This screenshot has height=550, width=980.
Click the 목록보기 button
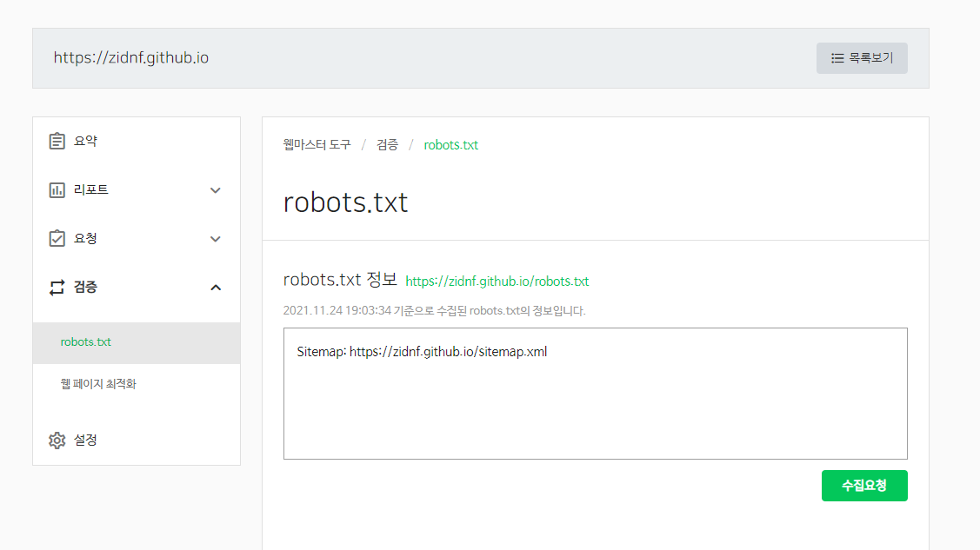861,58
